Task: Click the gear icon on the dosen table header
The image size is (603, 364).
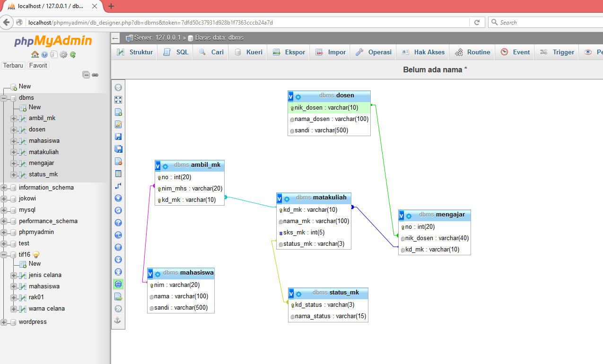Action: click(x=298, y=95)
